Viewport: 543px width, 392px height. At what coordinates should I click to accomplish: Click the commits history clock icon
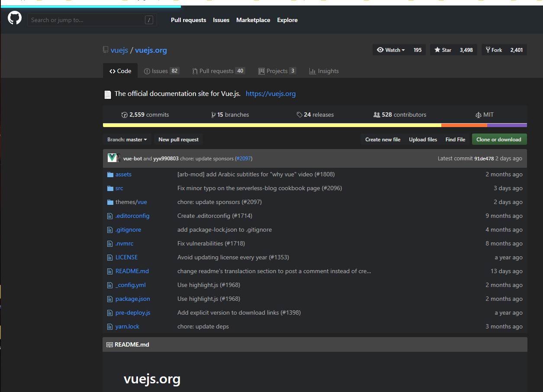[125, 115]
